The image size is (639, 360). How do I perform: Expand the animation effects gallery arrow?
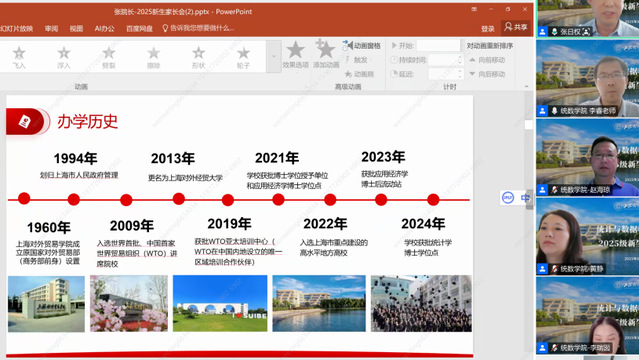(x=273, y=57)
